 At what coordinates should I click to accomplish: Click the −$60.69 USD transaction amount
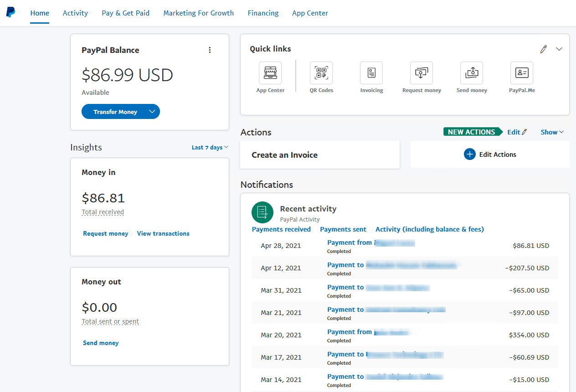(529, 357)
